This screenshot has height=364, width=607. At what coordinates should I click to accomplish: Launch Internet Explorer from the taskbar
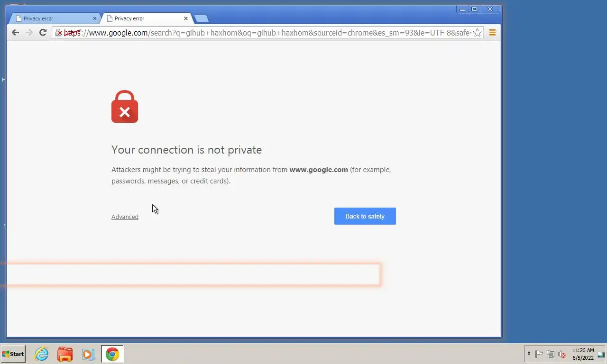coord(42,354)
